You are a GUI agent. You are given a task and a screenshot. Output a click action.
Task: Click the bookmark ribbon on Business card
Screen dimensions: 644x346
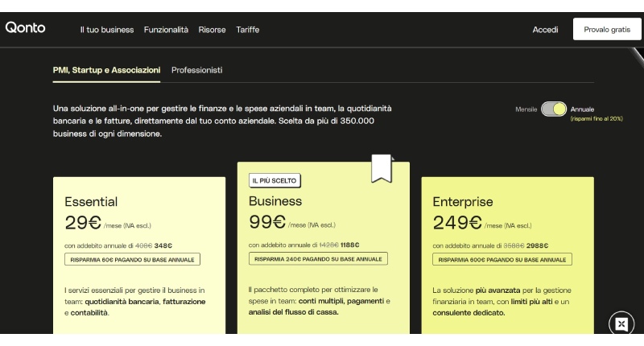[382, 168]
